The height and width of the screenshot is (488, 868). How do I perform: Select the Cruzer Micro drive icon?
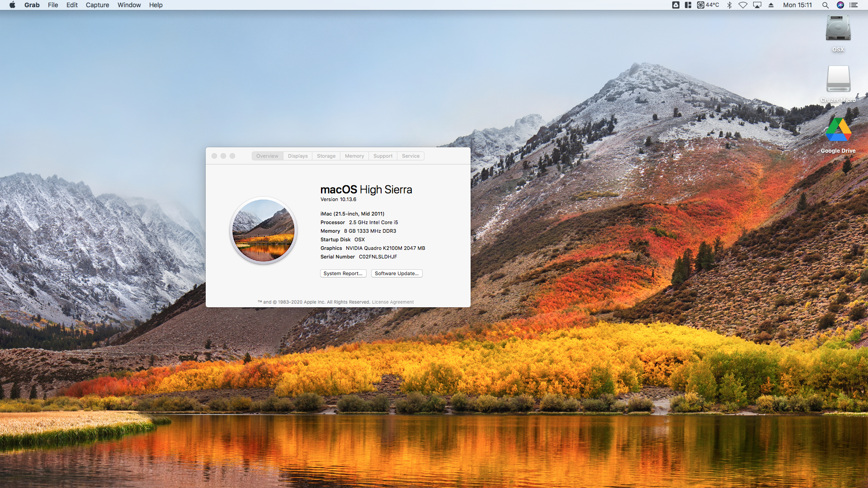[838, 80]
